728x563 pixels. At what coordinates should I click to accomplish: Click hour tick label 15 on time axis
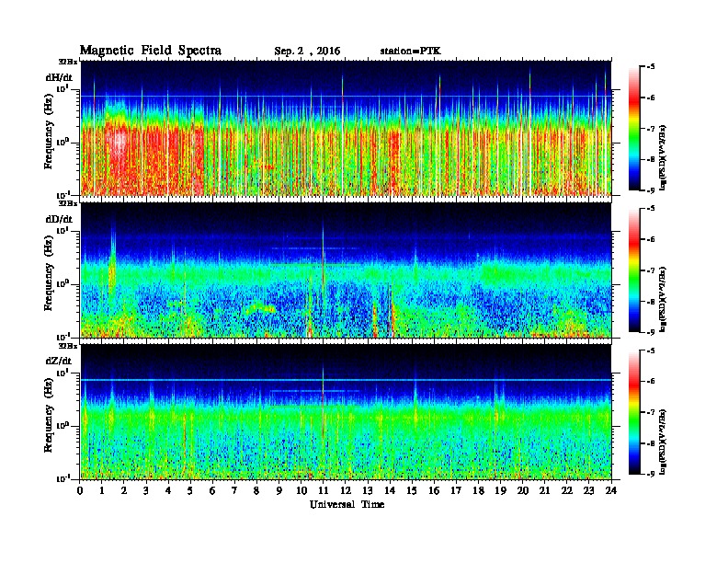point(412,491)
